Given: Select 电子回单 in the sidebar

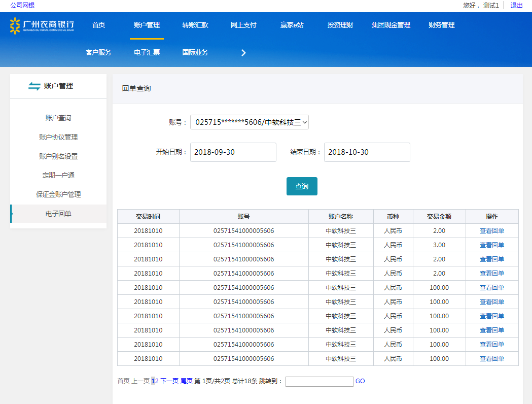Looking at the screenshot, I should click(58, 214).
